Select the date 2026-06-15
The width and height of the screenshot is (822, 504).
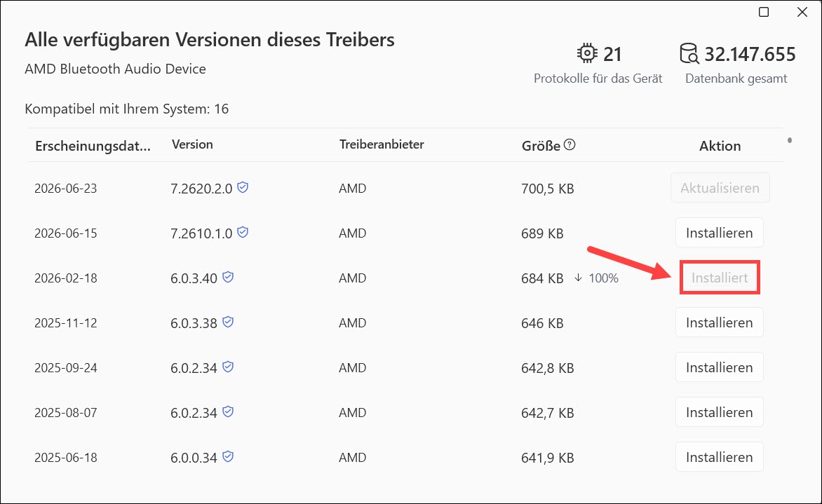click(66, 233)
